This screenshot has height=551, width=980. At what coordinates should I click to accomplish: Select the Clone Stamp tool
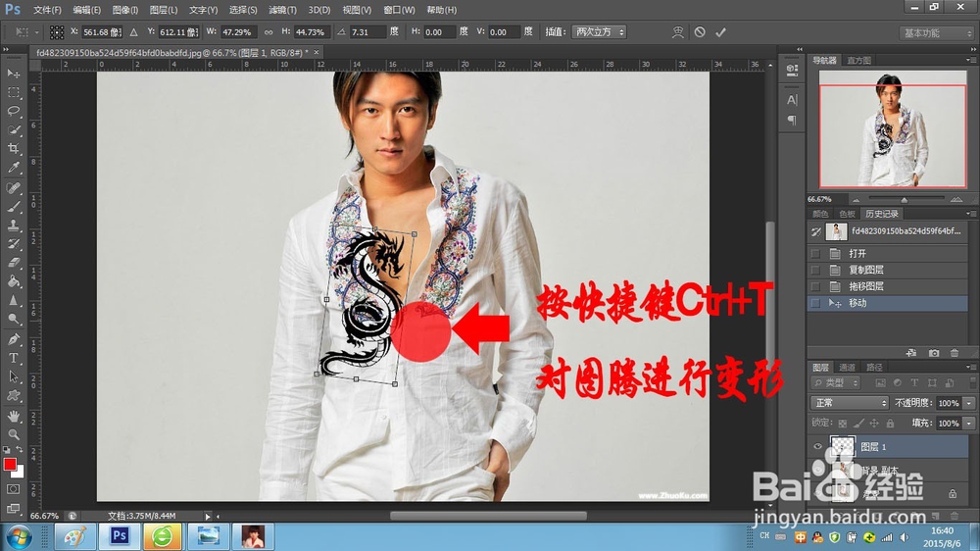13,225
